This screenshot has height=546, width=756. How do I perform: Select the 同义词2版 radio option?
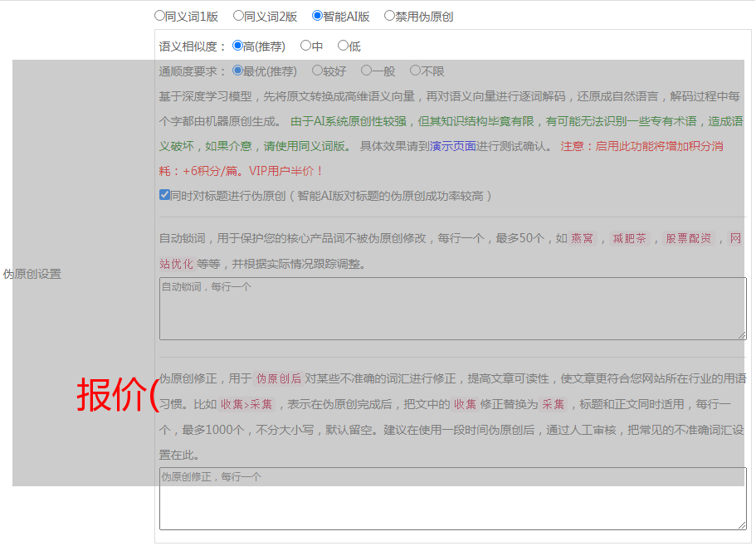tap(238, 16)
